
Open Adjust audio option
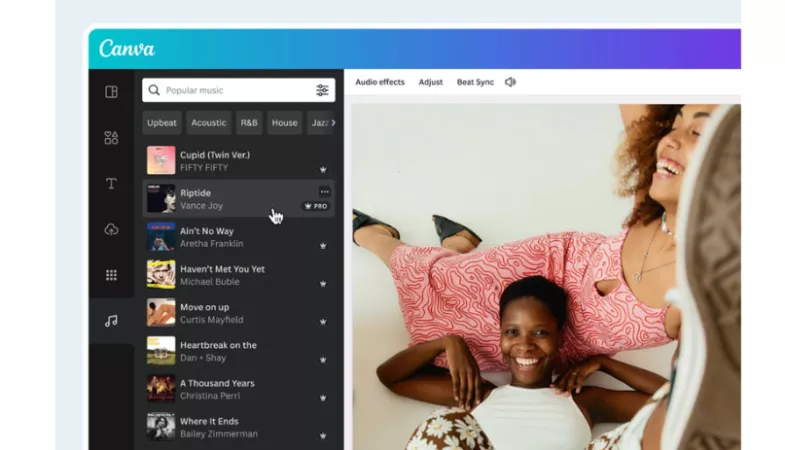tap(431, 82)
